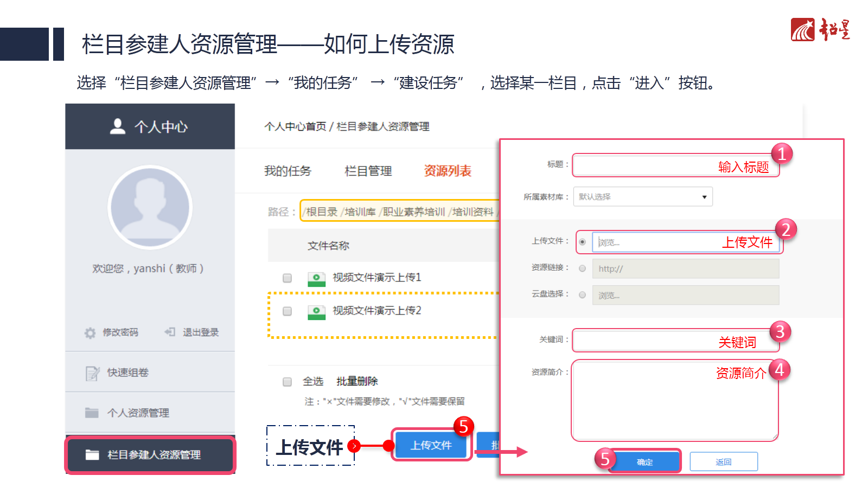
Task: Click the 确定 confirm button
Action: (x=644, y=462)
